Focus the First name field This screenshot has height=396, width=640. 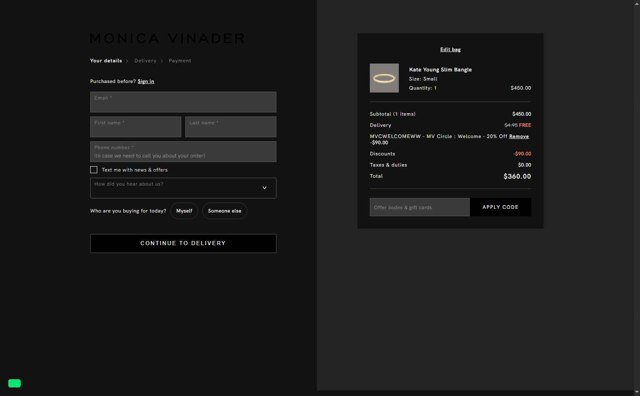coord(136,127)
